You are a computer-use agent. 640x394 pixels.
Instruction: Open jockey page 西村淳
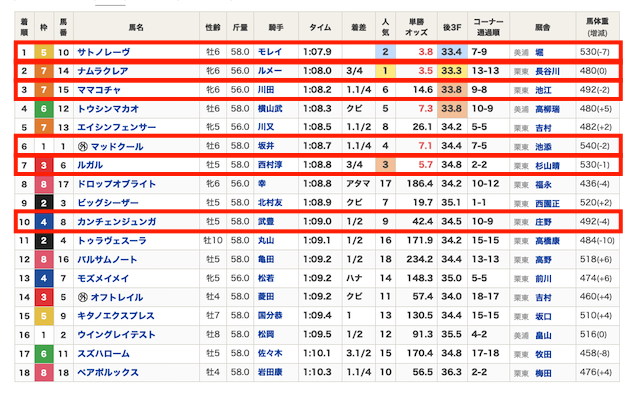click(270, 165)
